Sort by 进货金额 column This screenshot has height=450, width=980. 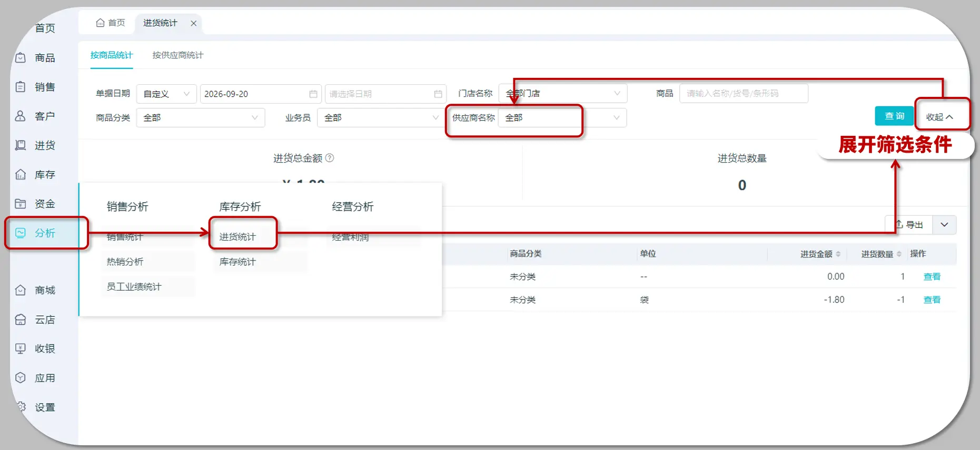click(838, 254)
